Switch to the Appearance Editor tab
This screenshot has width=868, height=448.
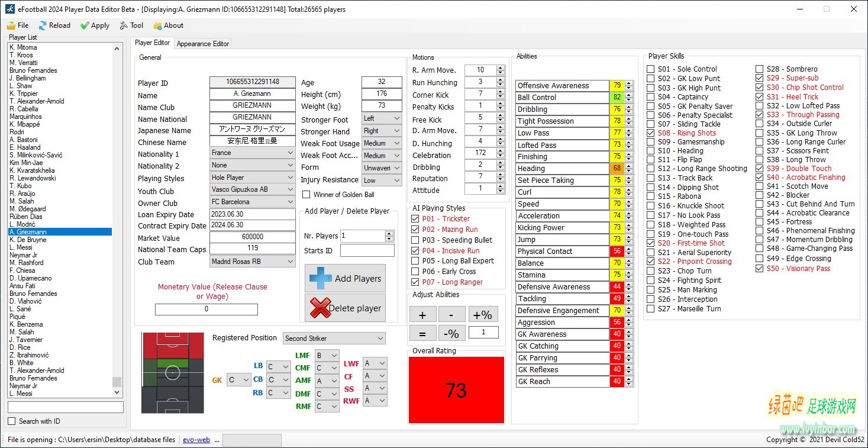pyautogui.click(x=203, y=44)
